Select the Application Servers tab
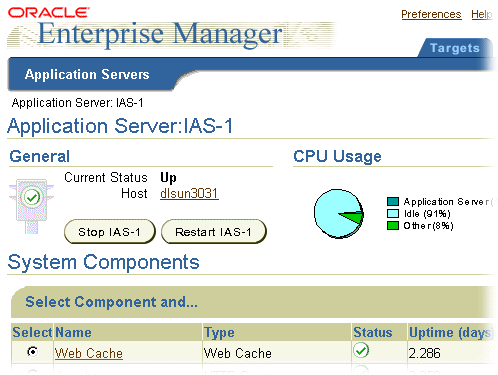The height and width of the screenshot is (375, 498). click(87, 74)
